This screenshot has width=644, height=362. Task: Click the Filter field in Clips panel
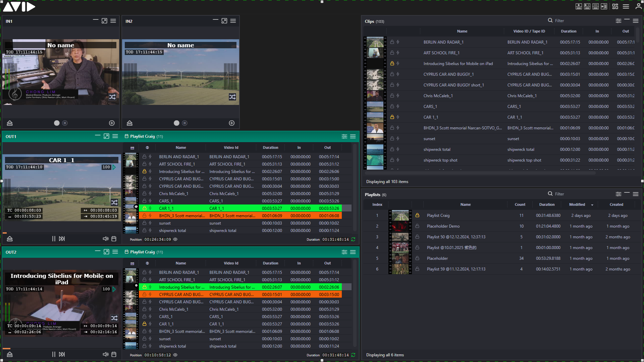click(579, 21)
